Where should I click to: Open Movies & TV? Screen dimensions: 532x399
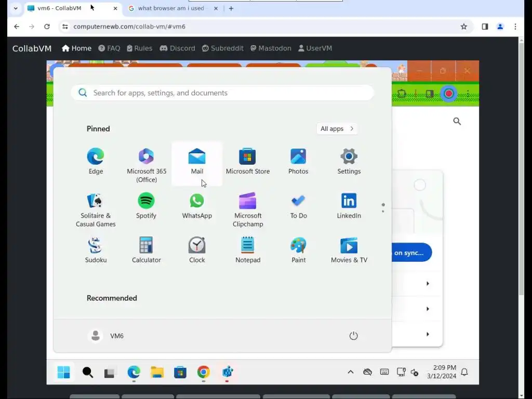click(x=349, y=250)
